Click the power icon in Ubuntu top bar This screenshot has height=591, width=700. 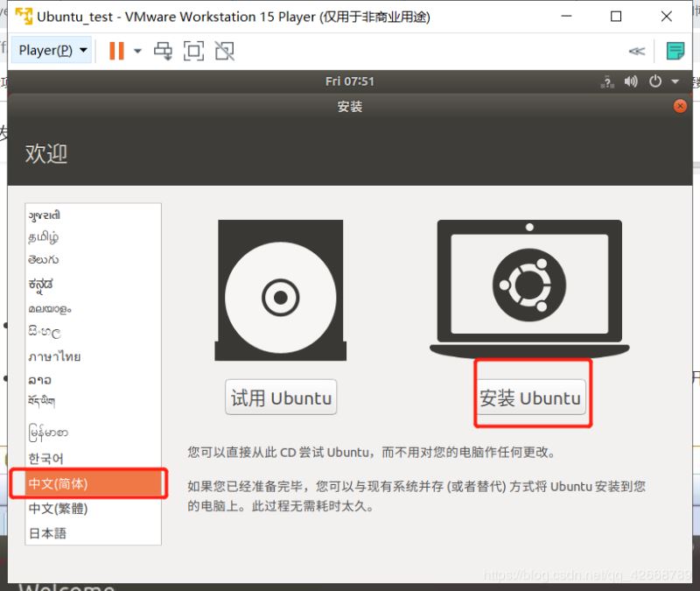[x=655, y=81]
